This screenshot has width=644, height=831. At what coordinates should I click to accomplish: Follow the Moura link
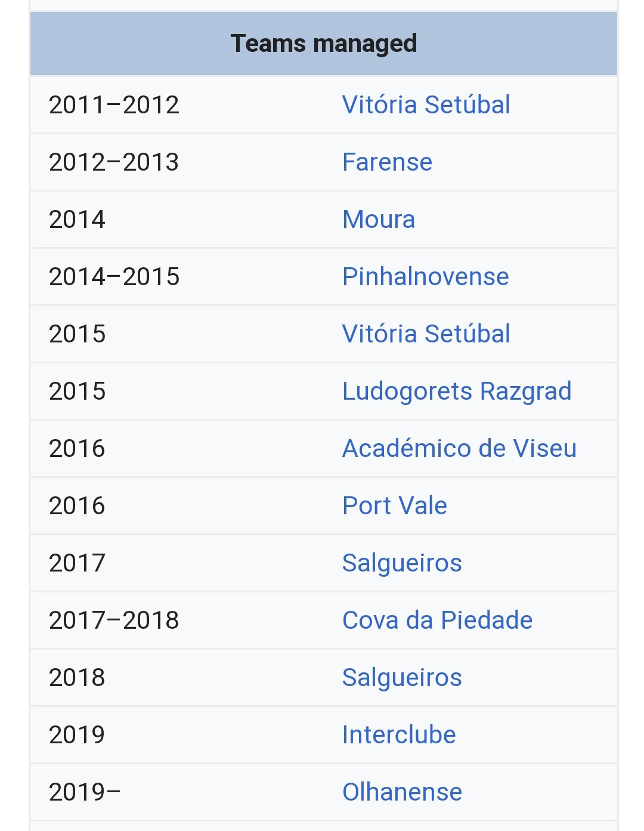point(379,220)
